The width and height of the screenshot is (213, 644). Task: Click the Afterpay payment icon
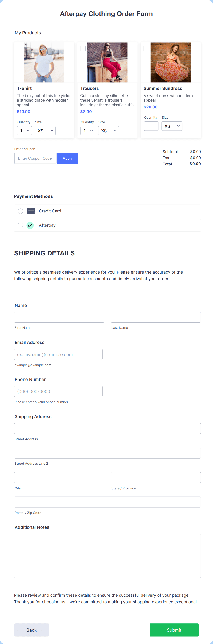(30, 225)
